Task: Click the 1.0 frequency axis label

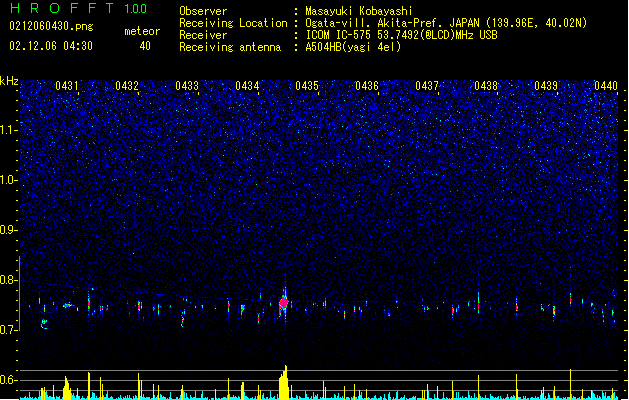Action: 9,180
